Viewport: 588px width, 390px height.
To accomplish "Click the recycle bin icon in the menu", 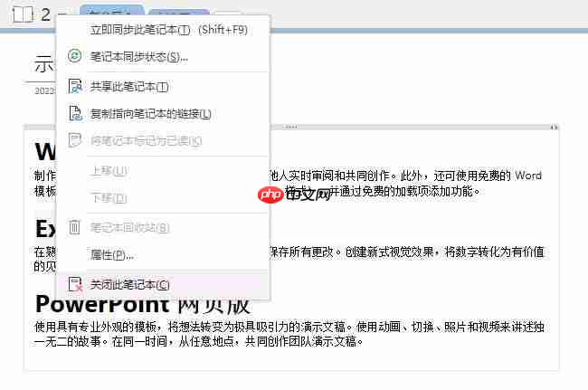I will [x=74, y=227].
